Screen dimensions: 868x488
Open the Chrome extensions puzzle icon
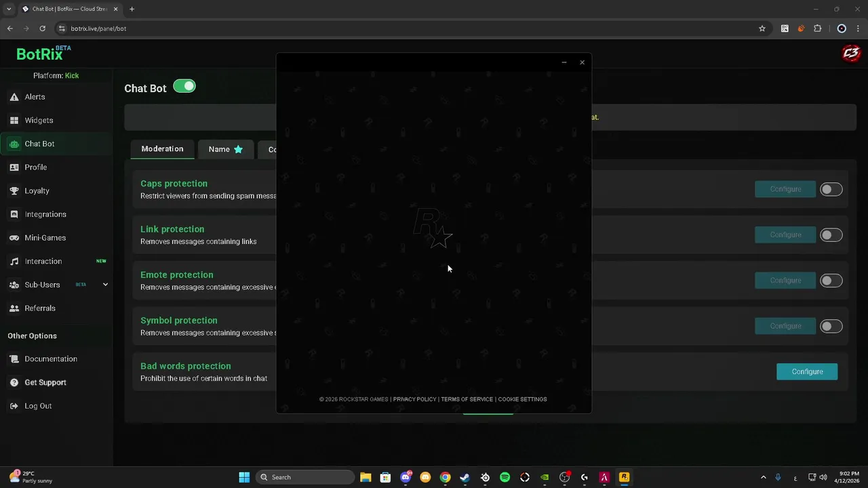[x=817, y=28]
